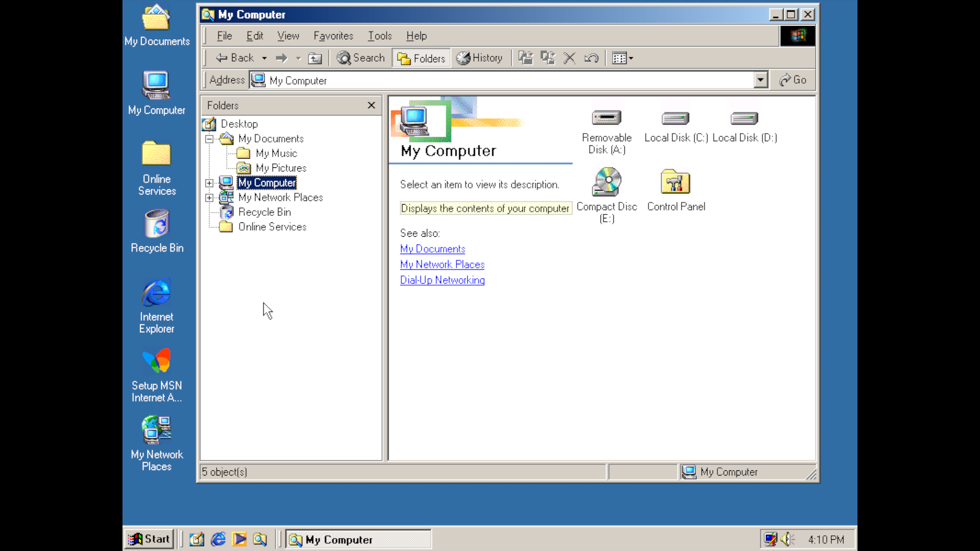
Task: Click the network display tray icon
Action: [770, 539]
